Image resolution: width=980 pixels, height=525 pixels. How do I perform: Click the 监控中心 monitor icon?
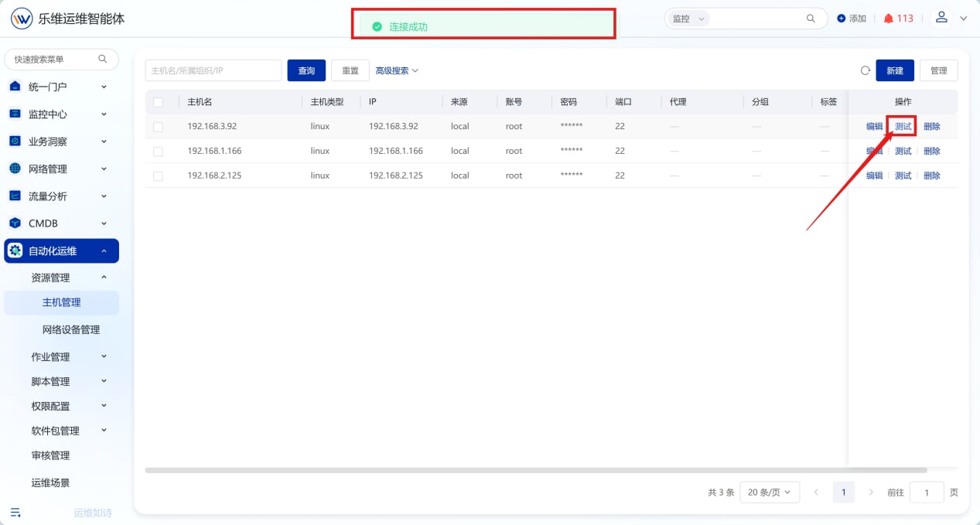(15, 114)
